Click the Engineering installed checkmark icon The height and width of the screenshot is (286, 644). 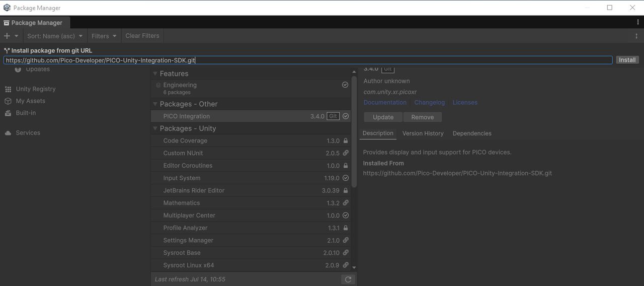(345, 85)
